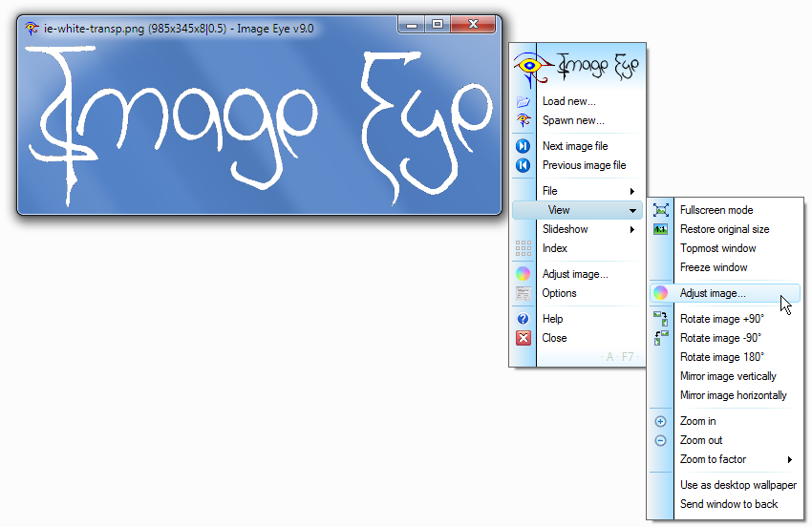
Task: Select Adjust image... in View submenu
Action: [725, 293]
